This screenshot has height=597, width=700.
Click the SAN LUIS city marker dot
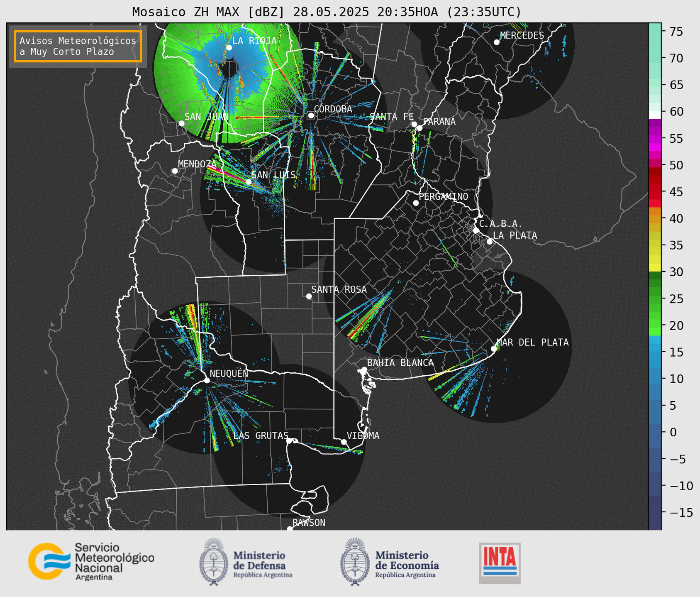(249, 182)
